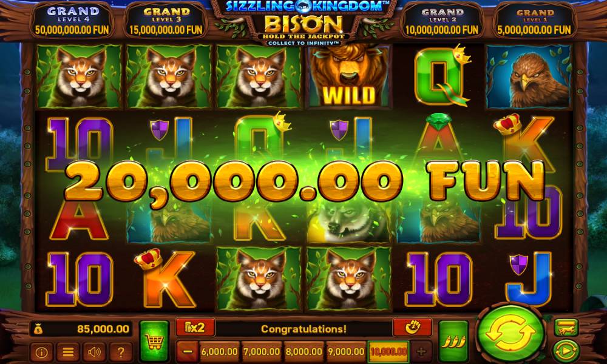Click the Grand Level 4 jackpot panel
Viewport: 607px width, 364px height.
[73, 21]
